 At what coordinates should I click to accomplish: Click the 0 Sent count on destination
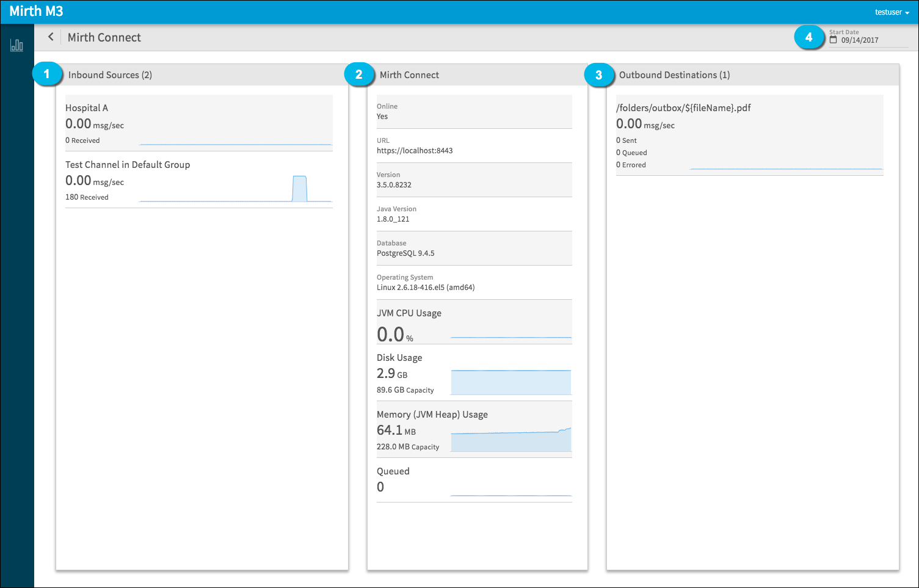[x=627, y=140]
